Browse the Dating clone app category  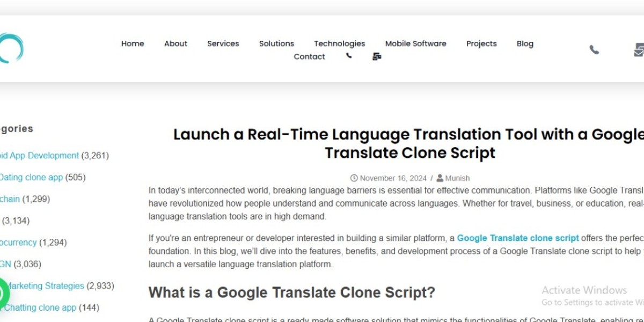(31, 177)
